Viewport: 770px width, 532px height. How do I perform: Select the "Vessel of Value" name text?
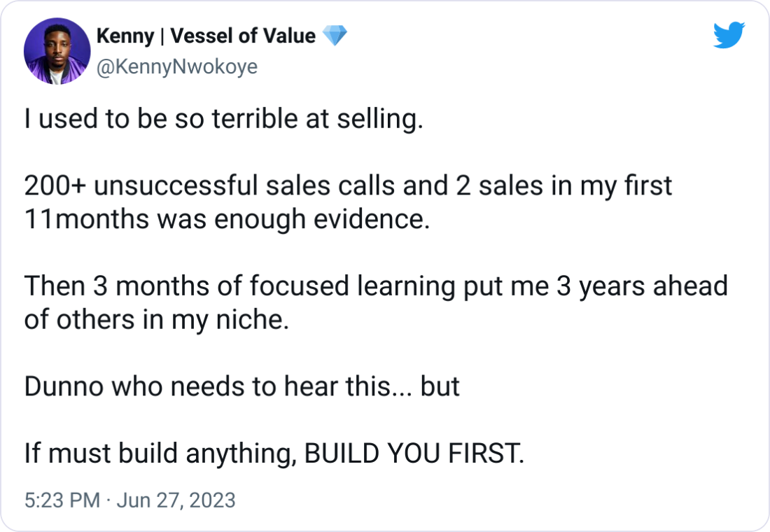coord(243,36)
